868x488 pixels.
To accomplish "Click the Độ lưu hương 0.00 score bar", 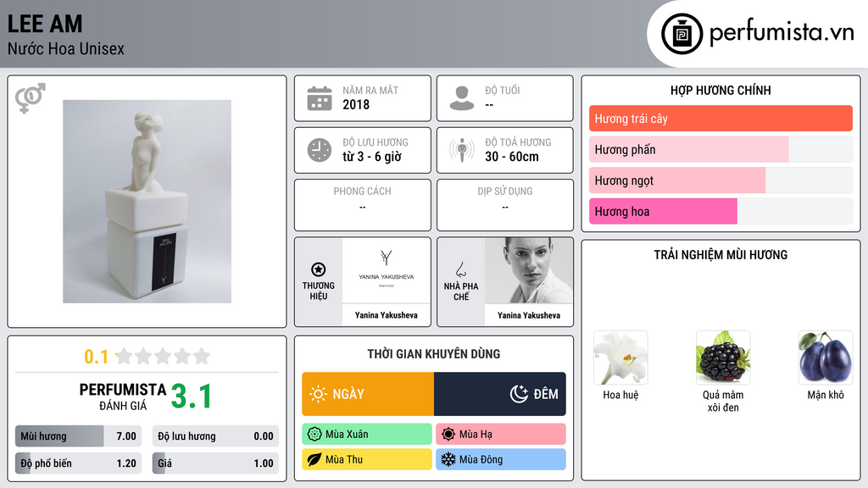I will 215,436.
